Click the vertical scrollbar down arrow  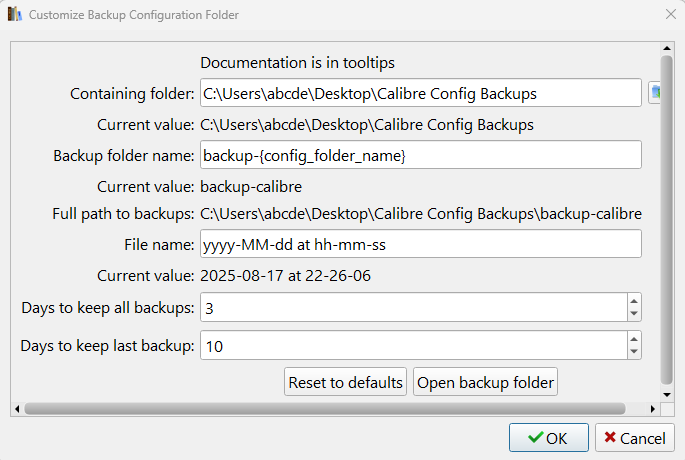[667, 393]
